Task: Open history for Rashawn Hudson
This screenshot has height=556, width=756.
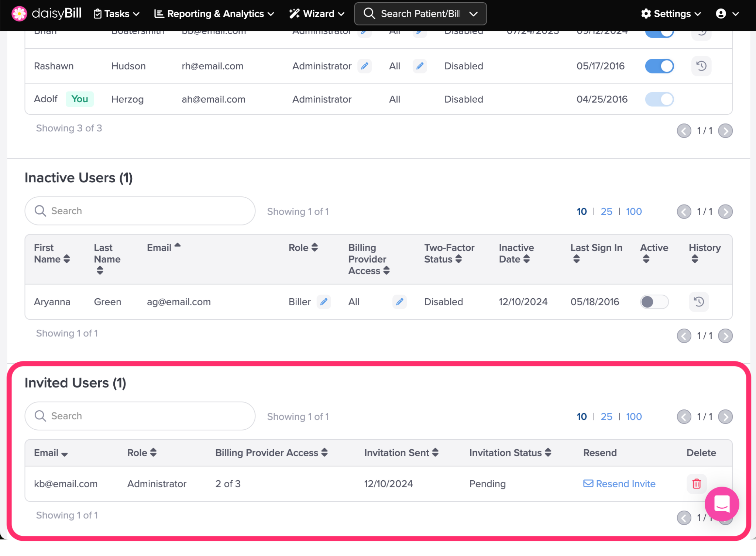Action: tap(701, 66)
